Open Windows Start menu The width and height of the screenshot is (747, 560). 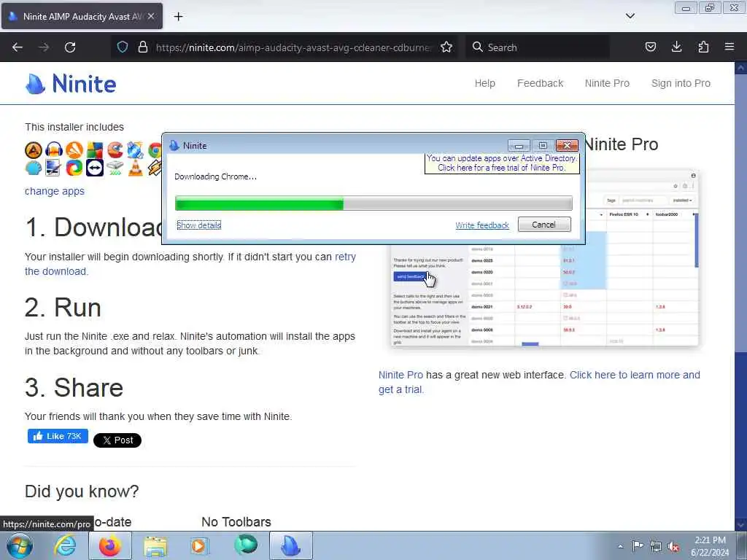[x=20, y=546]
